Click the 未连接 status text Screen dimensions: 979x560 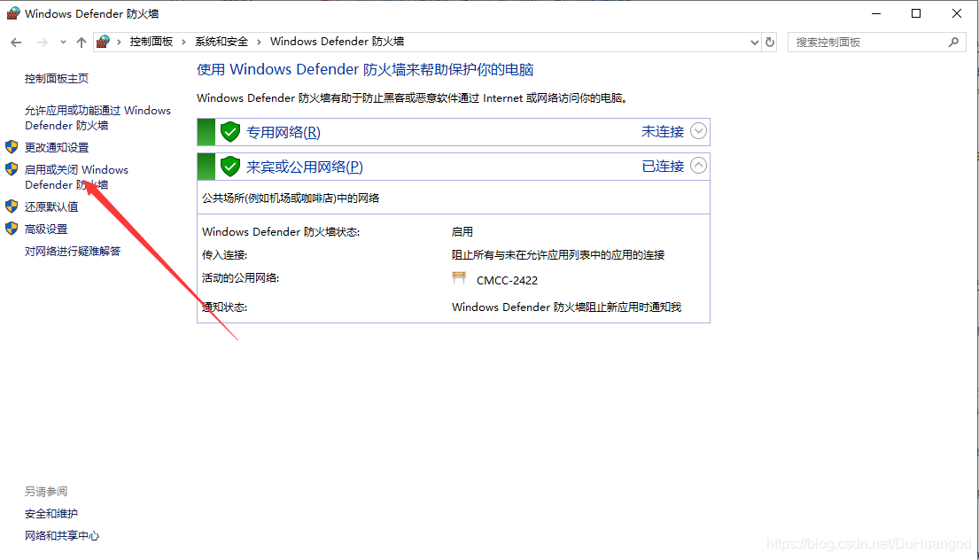(x=663, y=132)
